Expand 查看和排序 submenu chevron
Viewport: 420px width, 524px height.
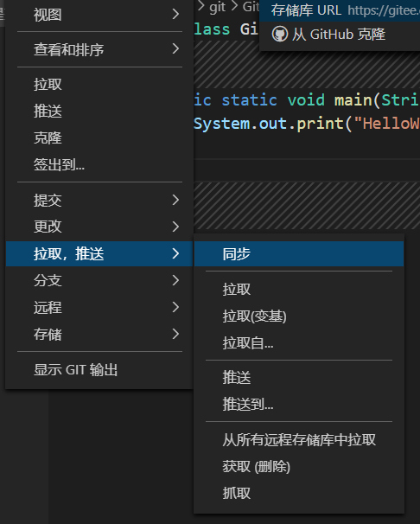[175, 49]
